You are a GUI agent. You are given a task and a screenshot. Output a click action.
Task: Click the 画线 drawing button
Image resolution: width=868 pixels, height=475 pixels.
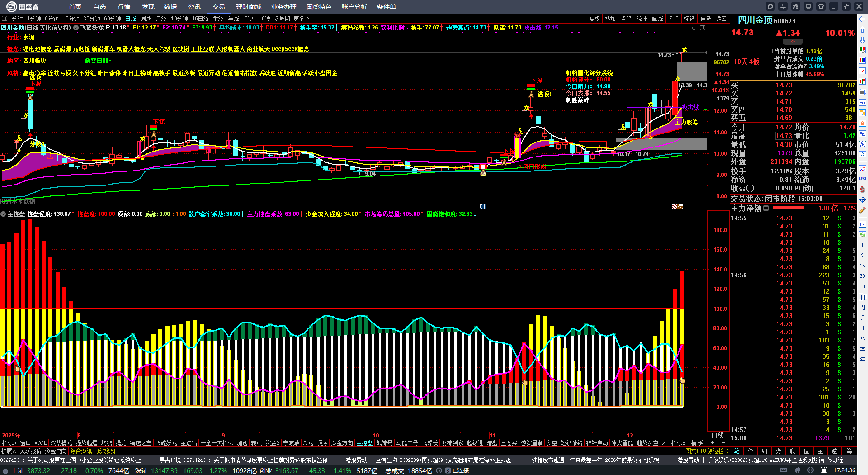pos(657,19)
